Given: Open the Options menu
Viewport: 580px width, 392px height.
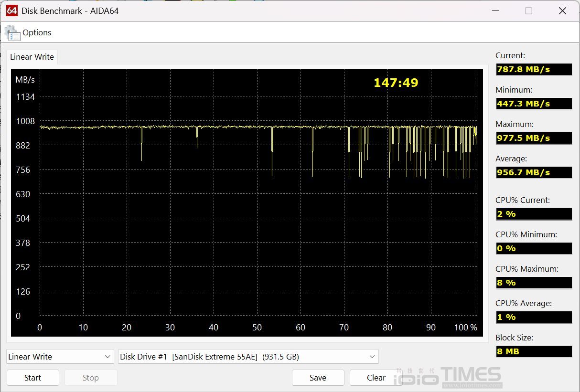Looking at the screenshot, I should pos(37,32).
